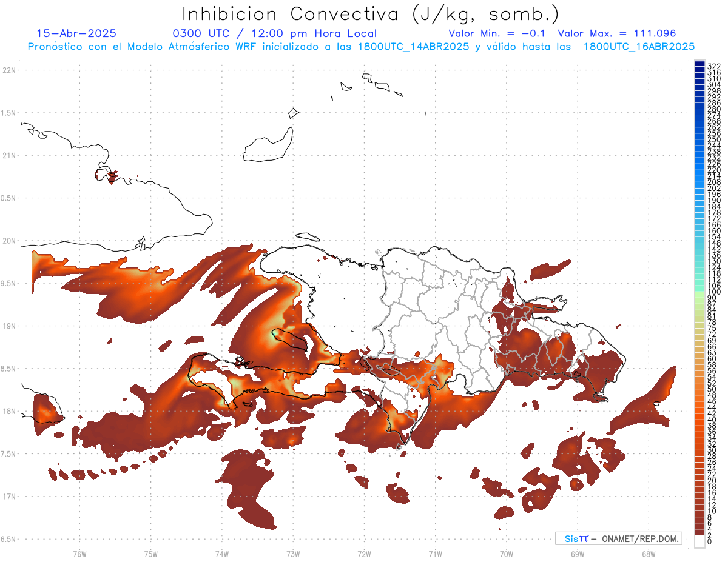The height and width of the screenshot is (562, 728).
Task: Select the date text '15-Abr-2025'
Action: 76,33
